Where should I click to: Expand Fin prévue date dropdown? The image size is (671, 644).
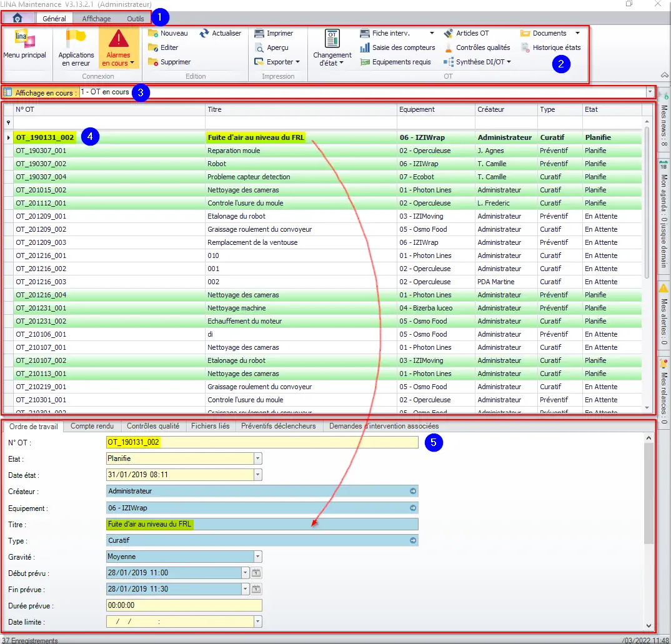pos(245,589)
